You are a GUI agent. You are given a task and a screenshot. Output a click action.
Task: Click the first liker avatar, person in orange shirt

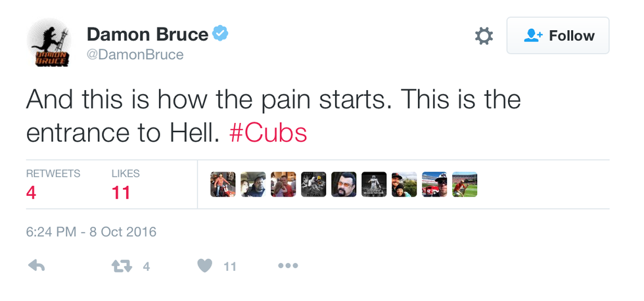coord(223,185)
